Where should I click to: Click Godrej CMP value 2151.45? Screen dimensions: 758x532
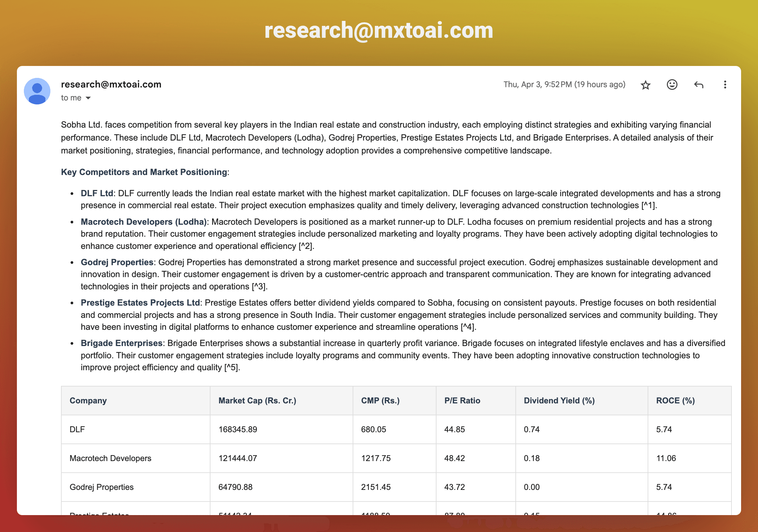[x=376, y=487]
